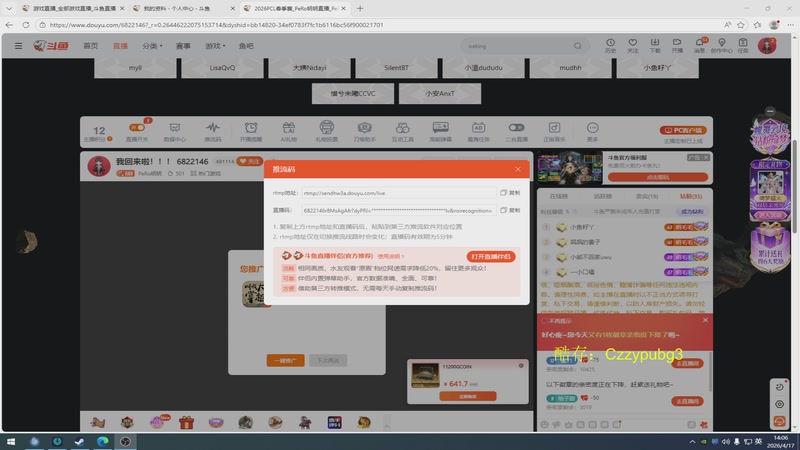
Task: Open the 开播提醒 alarm clock tool
Action: 251,132
